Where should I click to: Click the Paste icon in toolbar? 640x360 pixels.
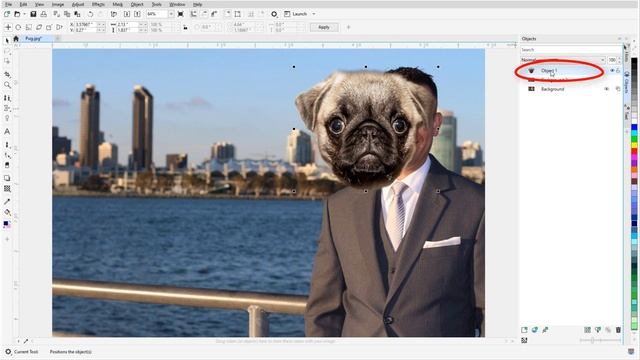(77, 14)
